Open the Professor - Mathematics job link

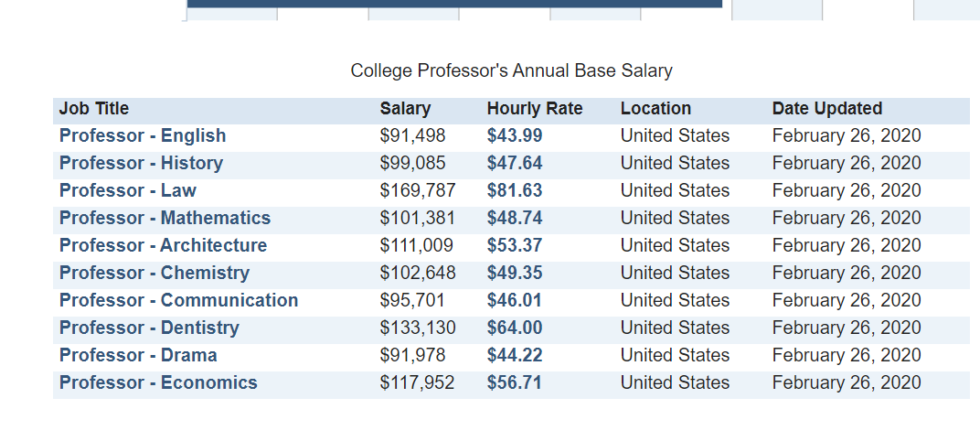(x=165, y=219)
